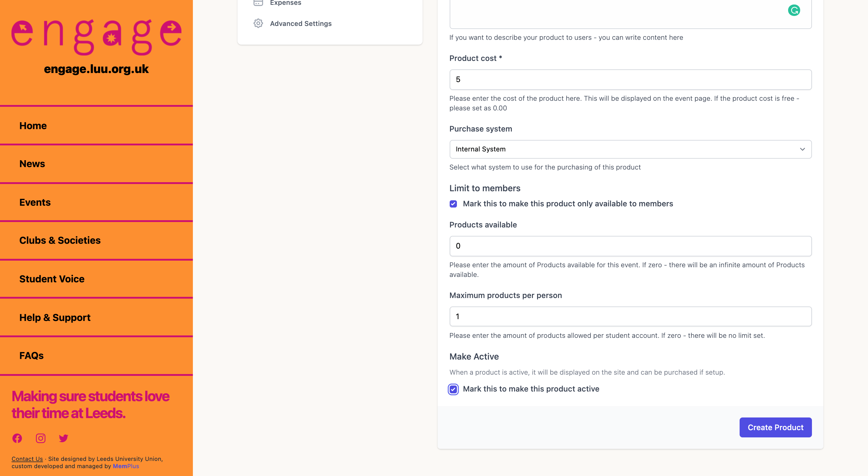Click into the product description text area
The width and height of the screenshot is (868, 476).
tap(631, 14)
